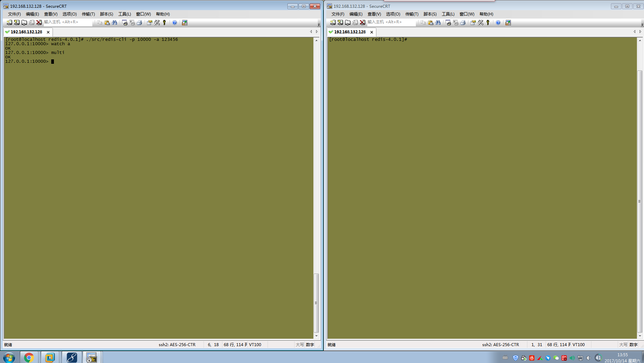The image size is (644, 363).
Task: Click blue Help icon in right window toolbar
Action: coord(498,23)
